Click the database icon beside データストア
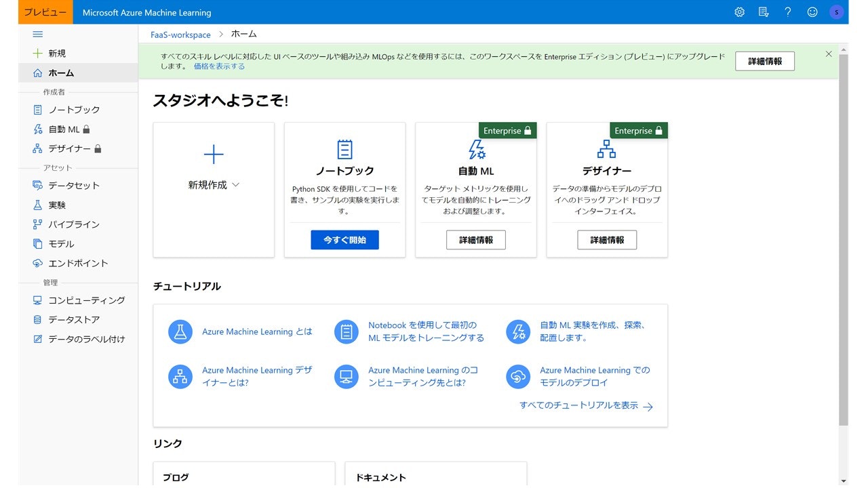The width and height of the screenshot is (868, 488). pos(38,319)
